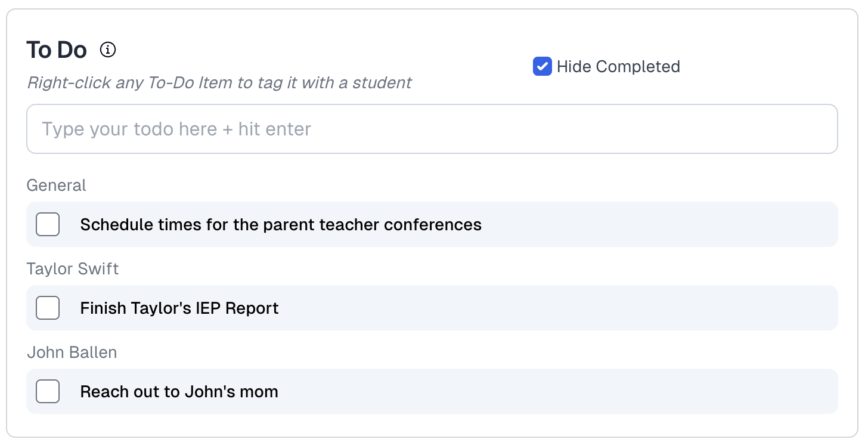868x445 pixels.
Task: Select the 'Reach out to John's mom' text
Action: (179, 392)
